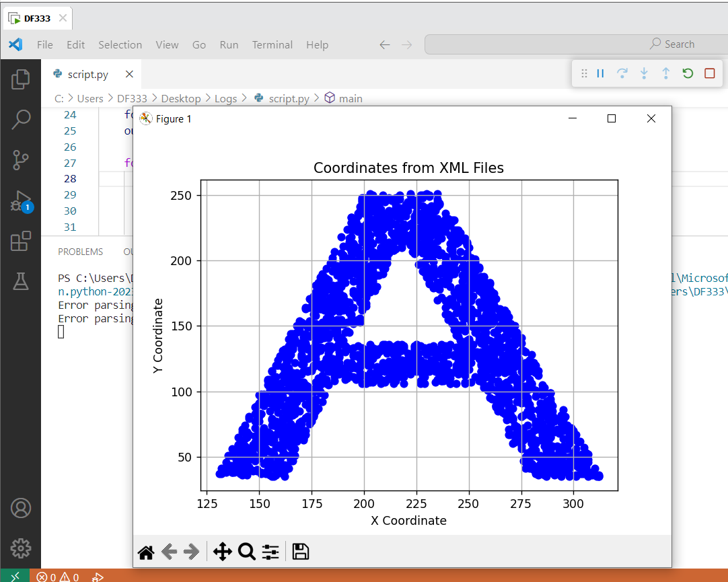This screenshot has width=728, height=582.
Task: Restart the debug session
Action: pyautogui.click(x=688, y=73)
